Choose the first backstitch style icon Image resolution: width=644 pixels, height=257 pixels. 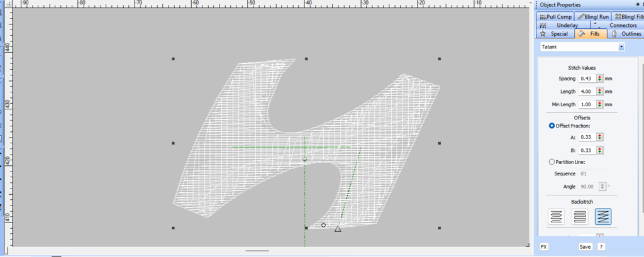[556, 216]
